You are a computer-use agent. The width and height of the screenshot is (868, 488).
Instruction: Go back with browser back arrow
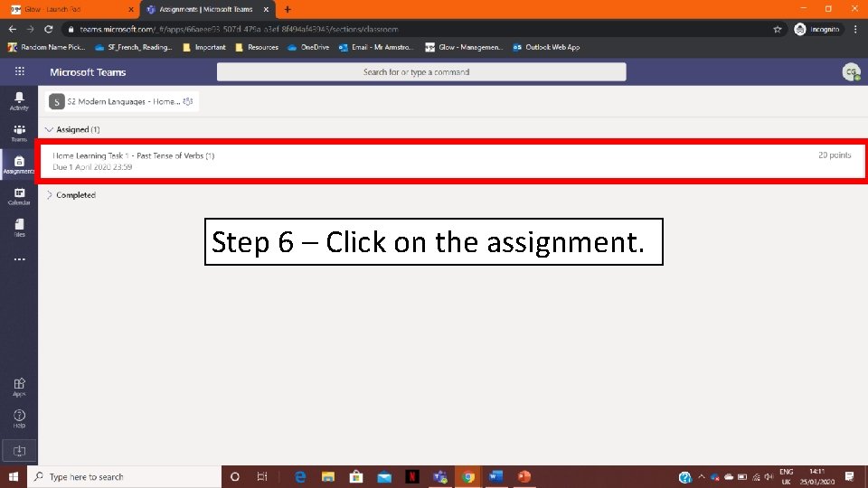(x=12, y=29)
